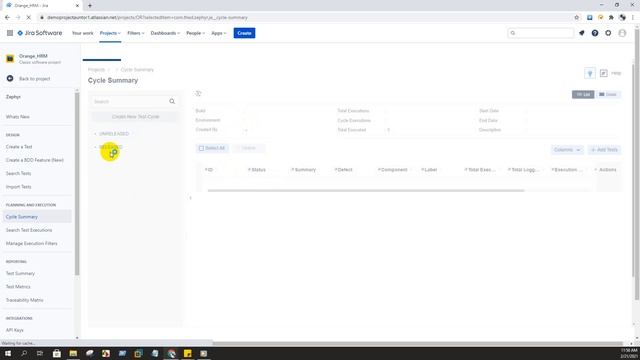Image resolution: width=640 pixels, height=360 pixels.
Task: Click the blue Create button
Action: click(x=244, y=33)
